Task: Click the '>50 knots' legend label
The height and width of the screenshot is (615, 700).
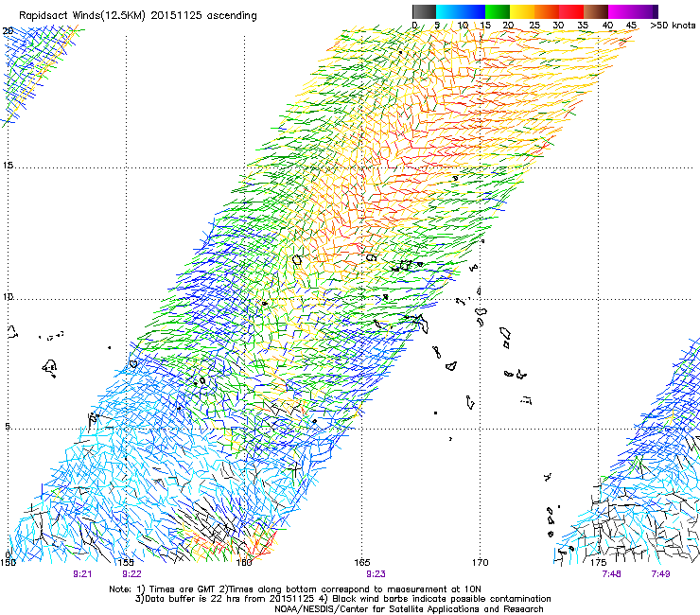Action: (673, 26)
